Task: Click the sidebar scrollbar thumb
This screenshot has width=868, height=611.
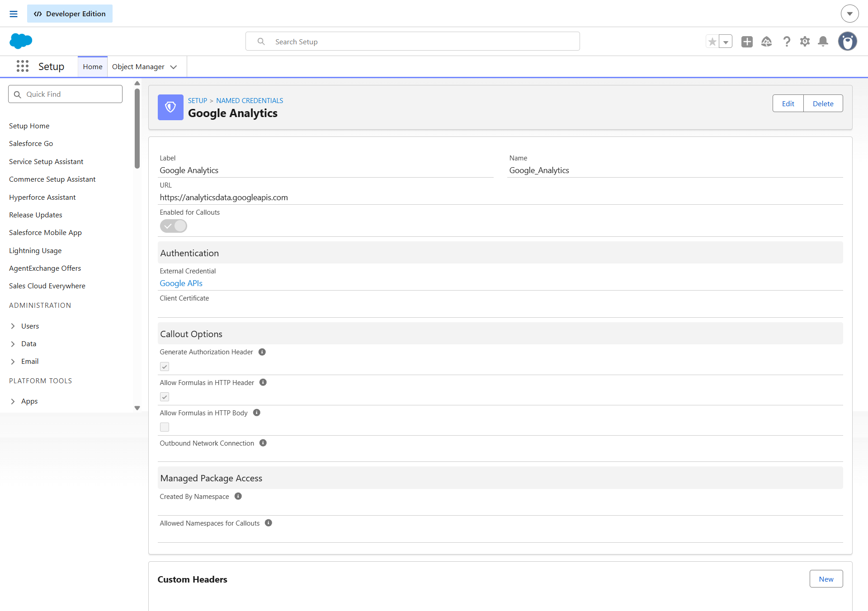Action: click(137, 129)
